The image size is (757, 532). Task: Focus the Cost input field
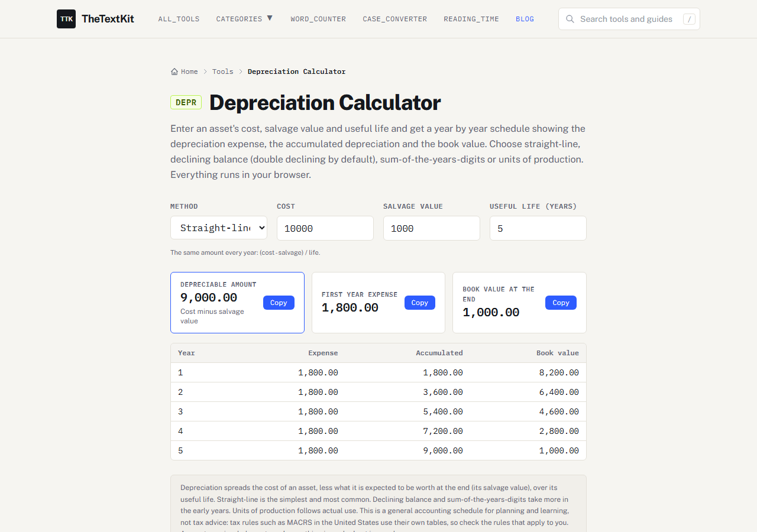(x=325, y=228)
